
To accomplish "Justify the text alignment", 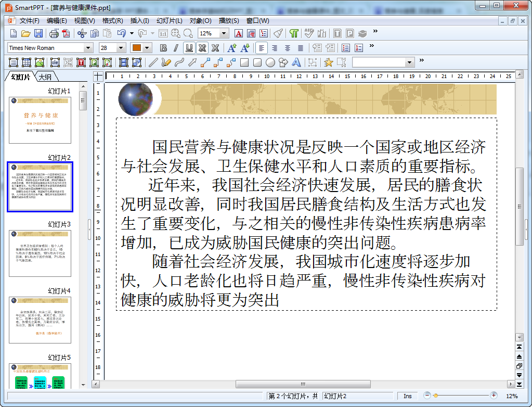I will coord(300,48).
